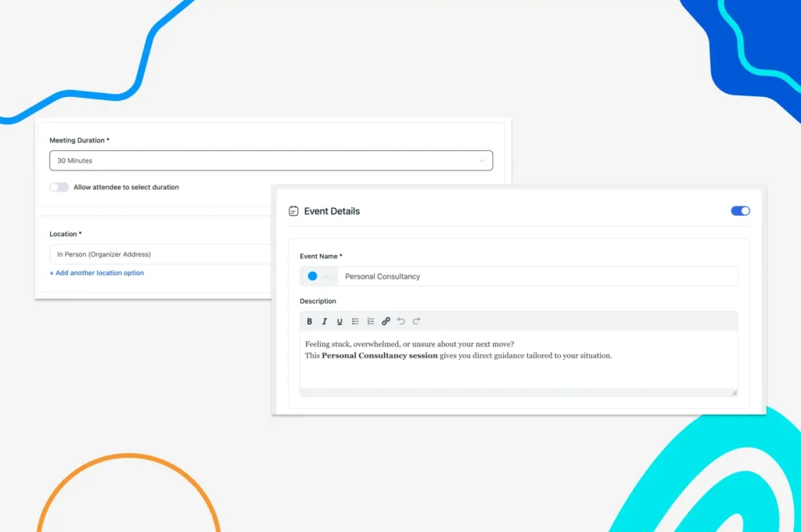Turn off the Event Details switch
Screen dimensions: 801x532
tap(740, 211)
